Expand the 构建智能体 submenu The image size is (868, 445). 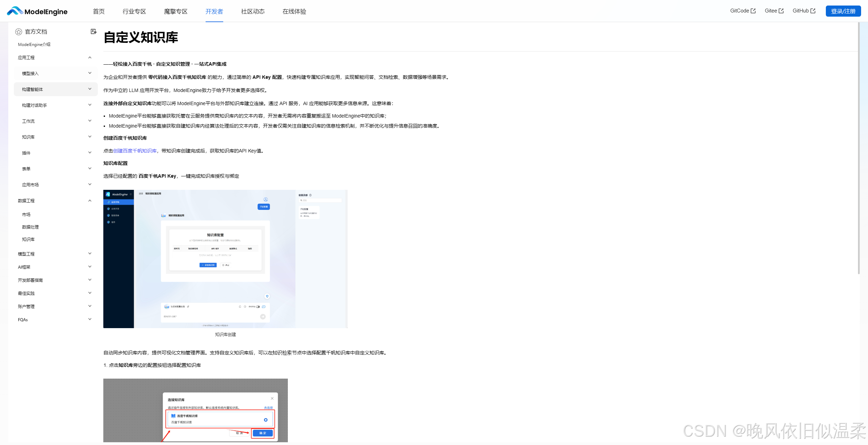[90, 89]
